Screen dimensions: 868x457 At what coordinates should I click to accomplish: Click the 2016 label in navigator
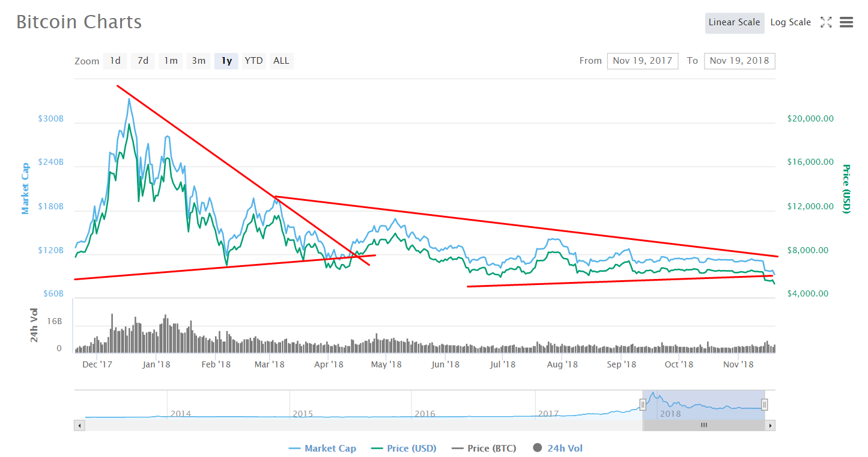pyautogui.click(x=425, y=414)
